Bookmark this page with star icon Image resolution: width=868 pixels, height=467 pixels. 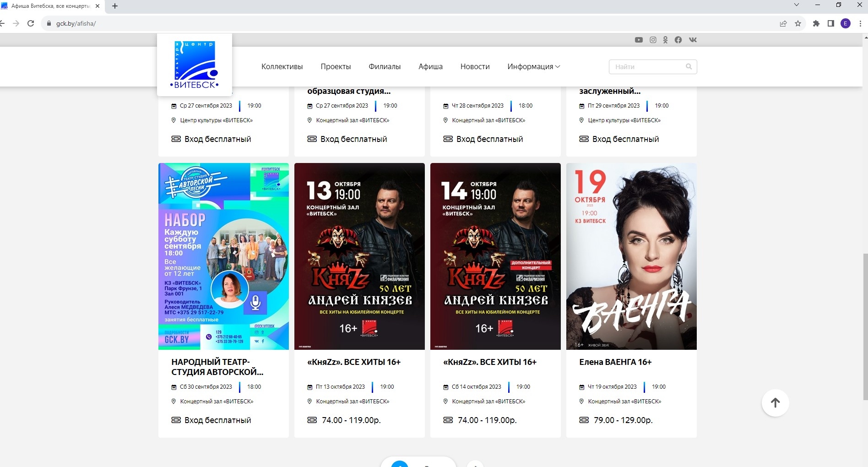click(798, 23)
